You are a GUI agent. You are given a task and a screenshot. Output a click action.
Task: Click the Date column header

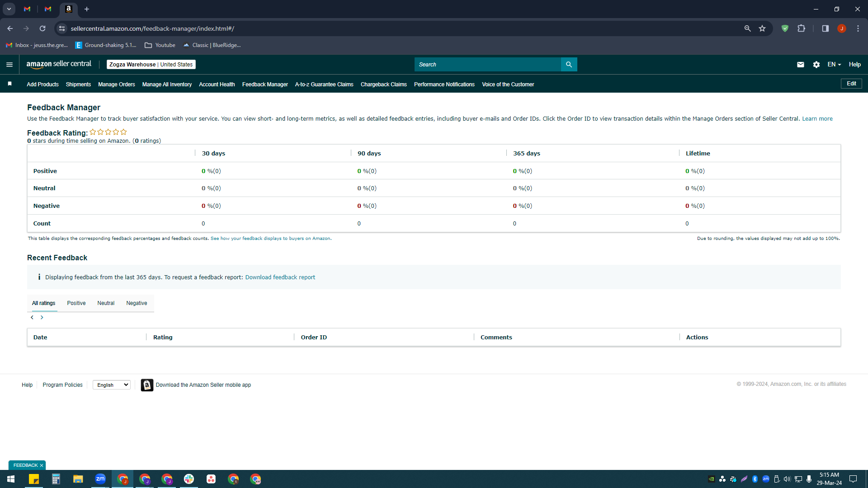pos(40,338)
